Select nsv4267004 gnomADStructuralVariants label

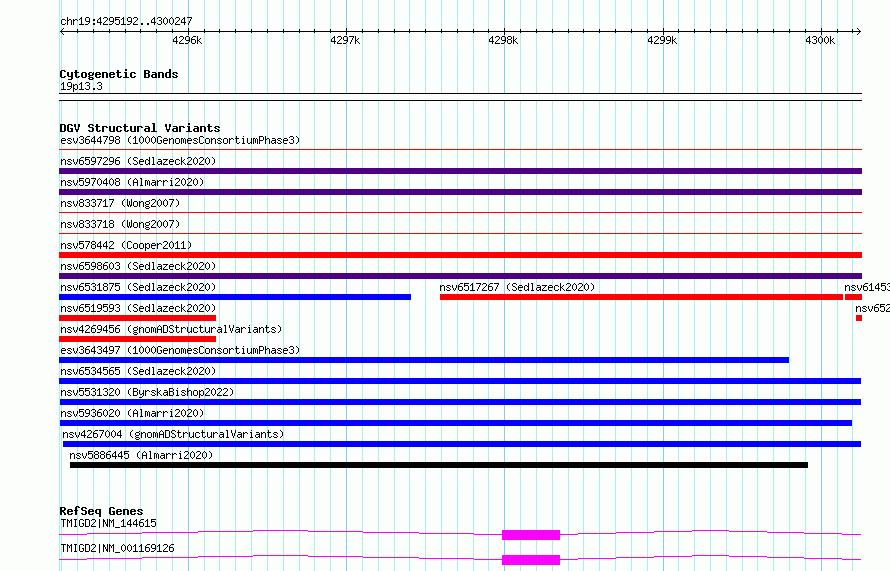click(173, 434)
